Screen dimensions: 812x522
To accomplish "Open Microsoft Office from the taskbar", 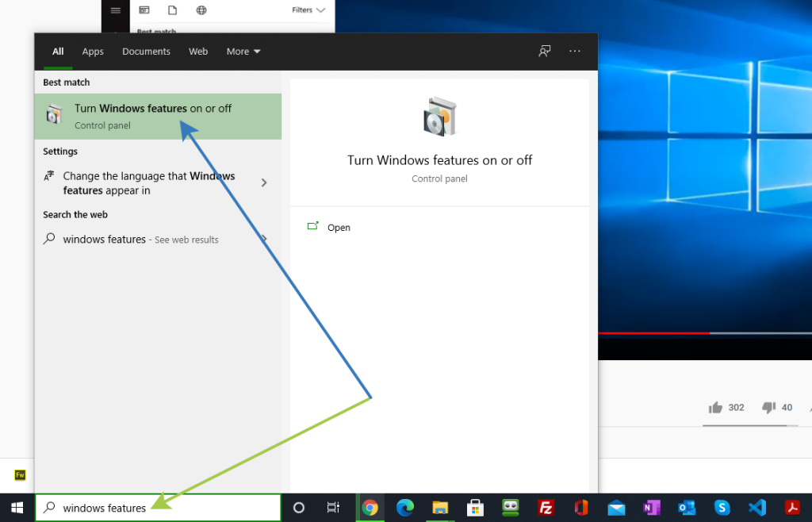I will coord(581,508).
